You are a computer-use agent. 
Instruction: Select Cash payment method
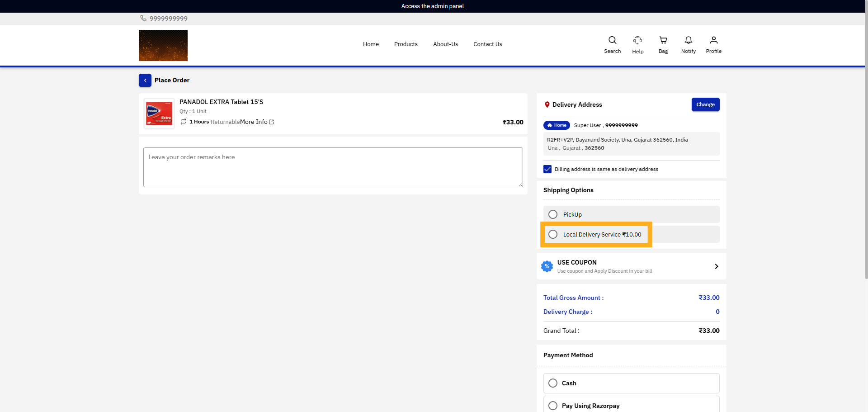tap(552, 383)
